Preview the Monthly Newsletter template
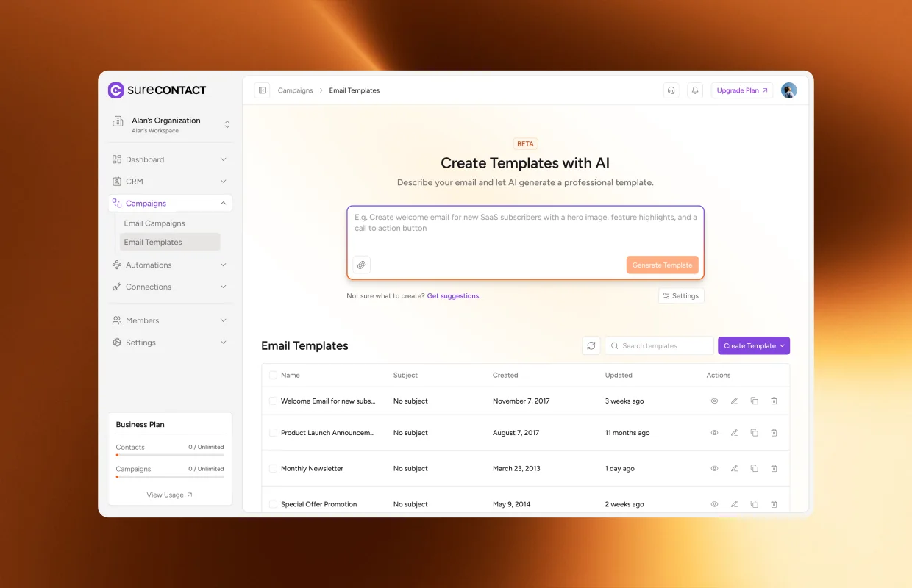The height and width of the screenshot is (588, 912). coord(714,468)
